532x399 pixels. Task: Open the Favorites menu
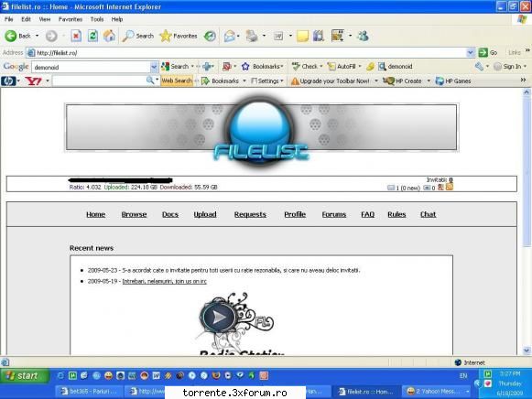click(x=71, y=19)
